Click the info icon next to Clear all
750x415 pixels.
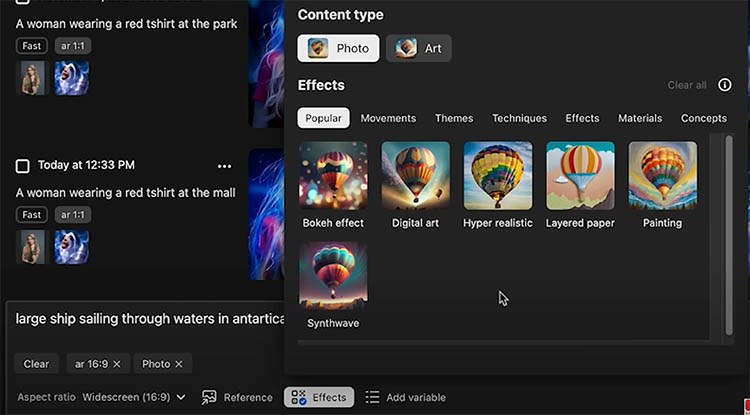tap(725, 85)
